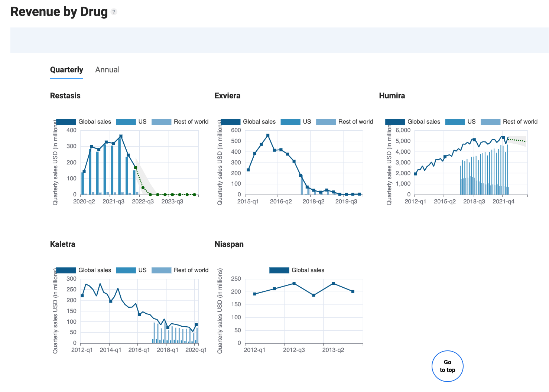This screenshot has height=392, width=549.
Task: Click the 250 y-axis value on Niaspan chart
Action: 236,279
